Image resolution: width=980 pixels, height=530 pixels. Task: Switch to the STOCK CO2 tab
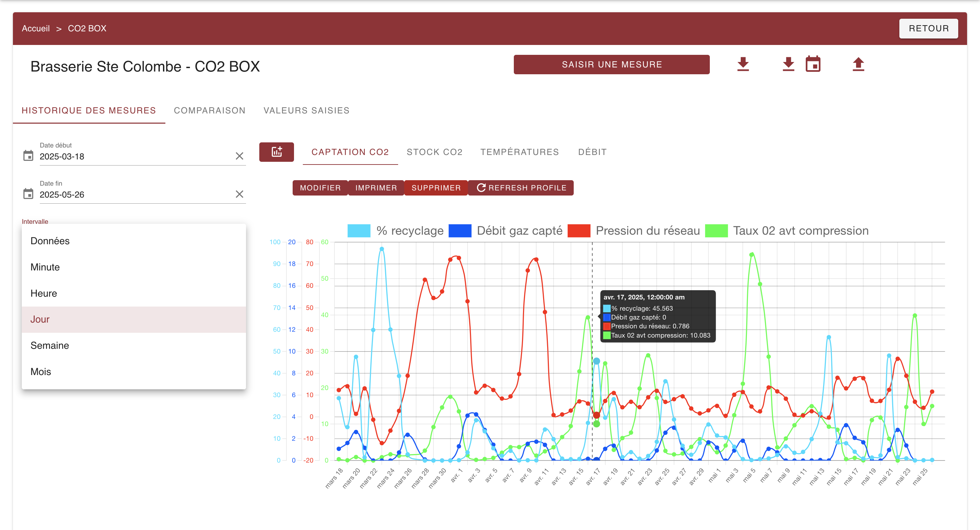[434, 152]
